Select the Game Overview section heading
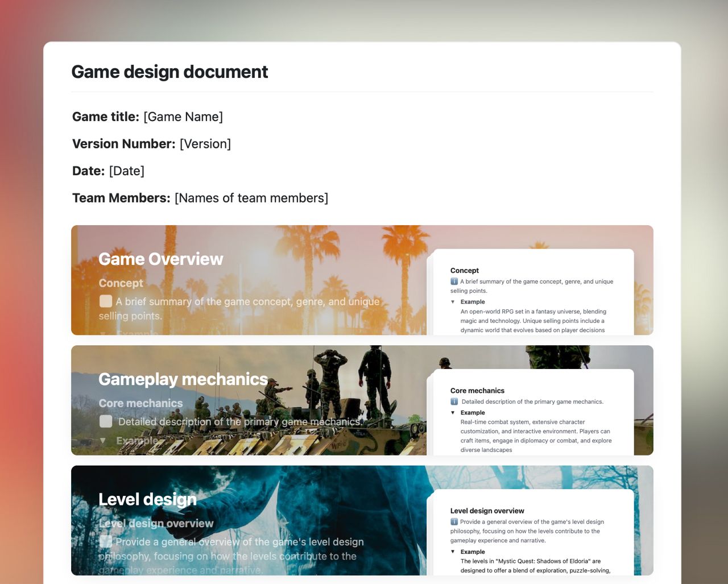The width and height of the screenshot is (728, 584). pos(161,259)
